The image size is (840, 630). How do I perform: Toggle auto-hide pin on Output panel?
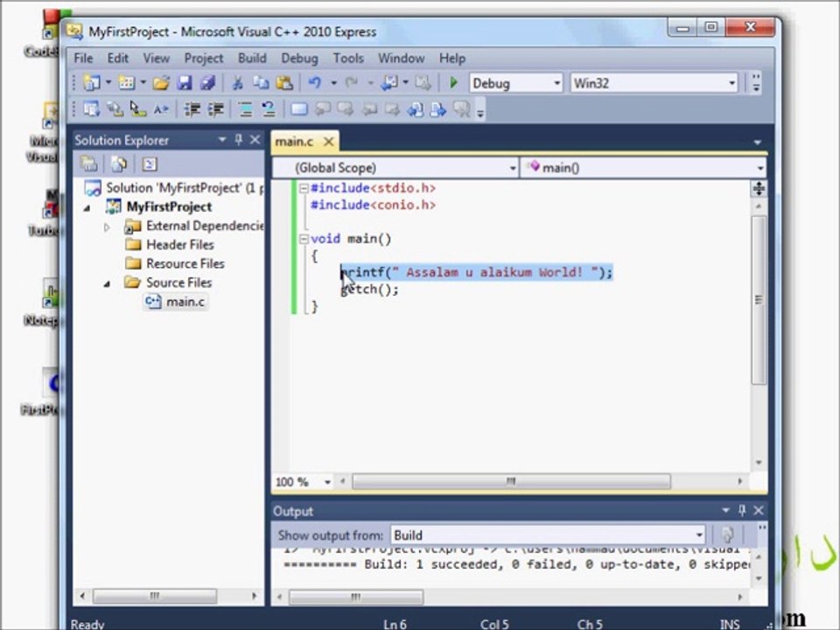(742, 510)
